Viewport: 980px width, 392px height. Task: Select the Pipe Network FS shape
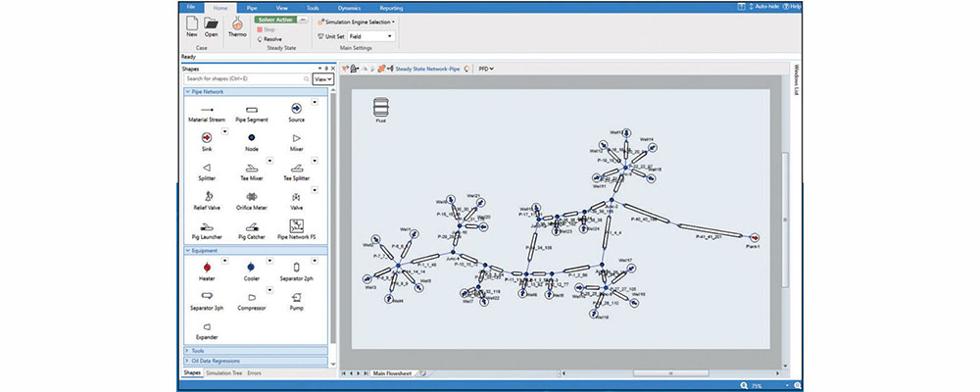pos(296,228)
